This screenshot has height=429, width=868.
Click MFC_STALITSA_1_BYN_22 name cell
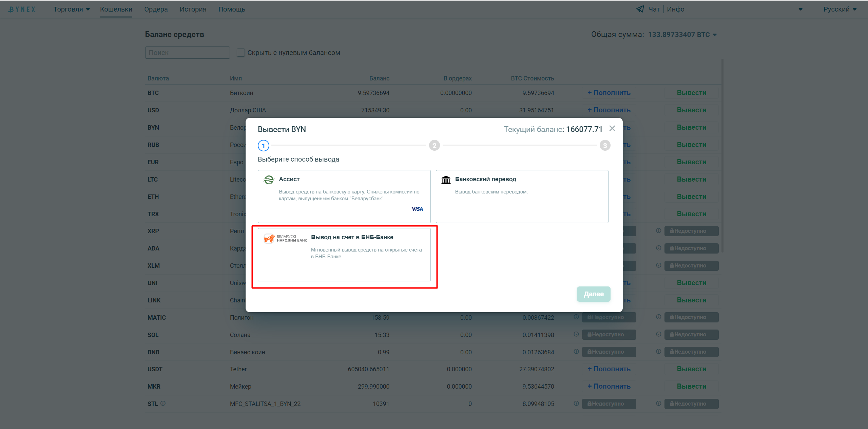pyautogui.click(x=265, y=404)
